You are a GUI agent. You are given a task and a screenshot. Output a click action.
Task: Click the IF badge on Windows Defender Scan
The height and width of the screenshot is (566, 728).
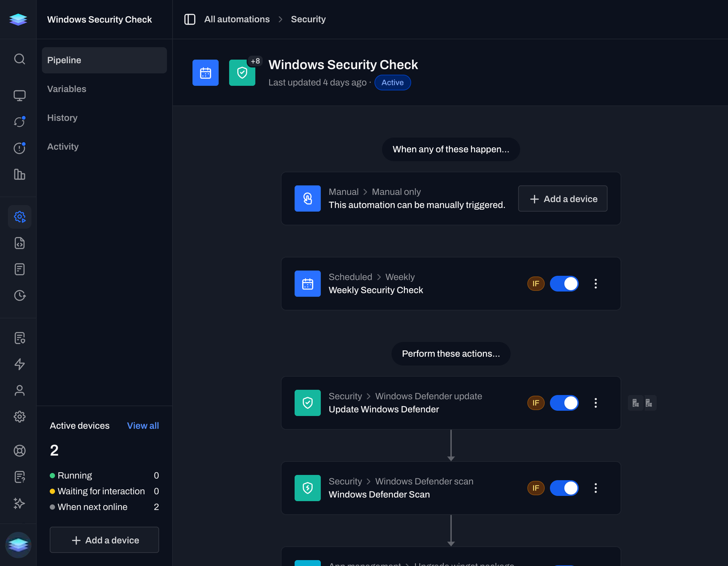click(x=536, y=488)
